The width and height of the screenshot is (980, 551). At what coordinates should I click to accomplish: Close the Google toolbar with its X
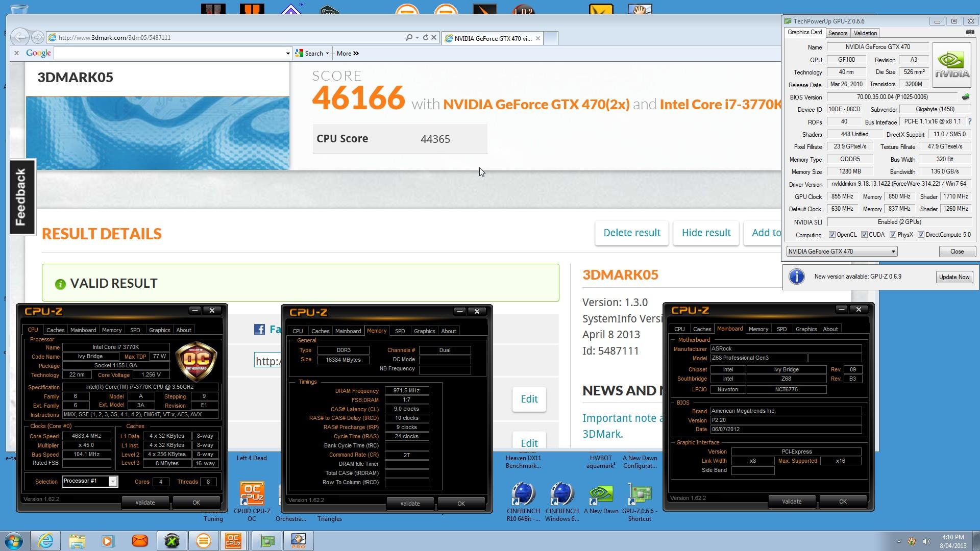16,53
